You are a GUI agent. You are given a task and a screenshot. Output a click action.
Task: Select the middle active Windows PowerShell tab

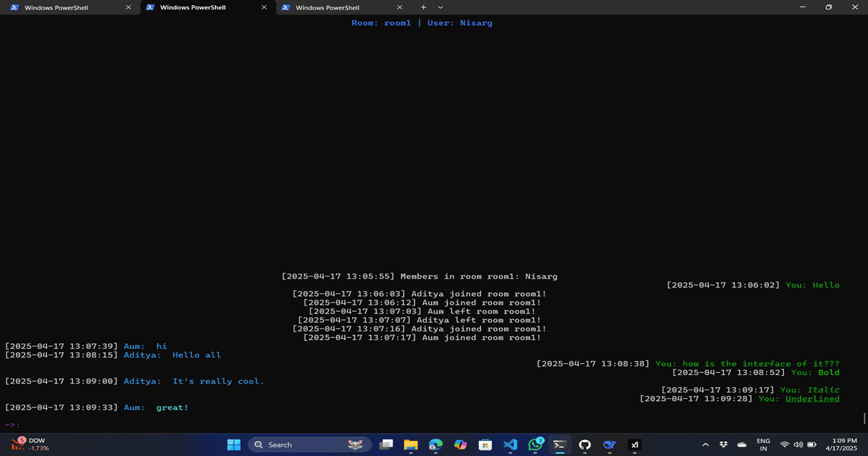(208, 7)
